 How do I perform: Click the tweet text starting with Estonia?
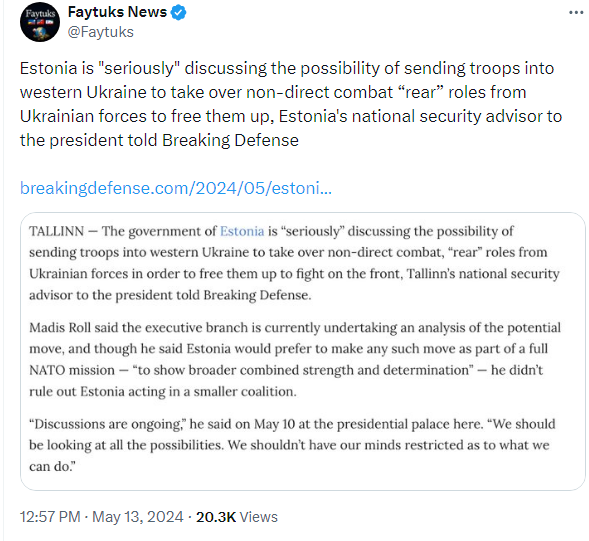pos(291,104)
